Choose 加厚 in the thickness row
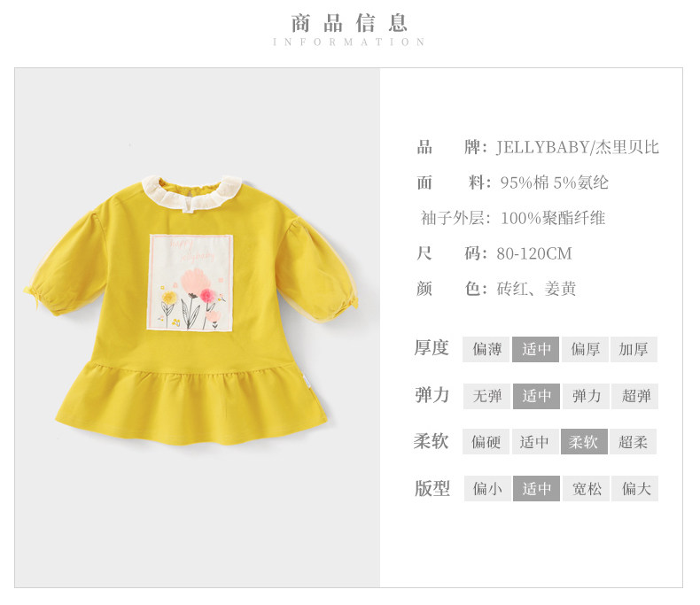This screenshot has height=605, width=700. [634, 349]
